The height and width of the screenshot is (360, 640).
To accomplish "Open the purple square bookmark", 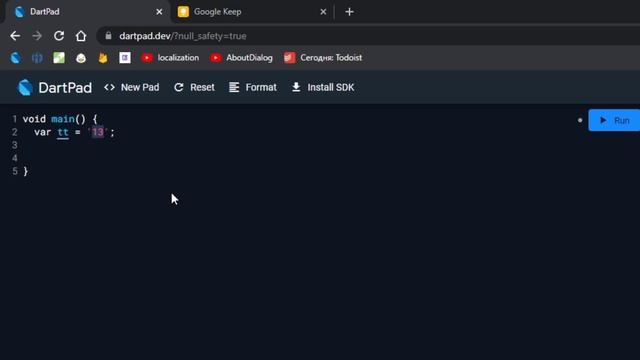I will click(125, 58).
